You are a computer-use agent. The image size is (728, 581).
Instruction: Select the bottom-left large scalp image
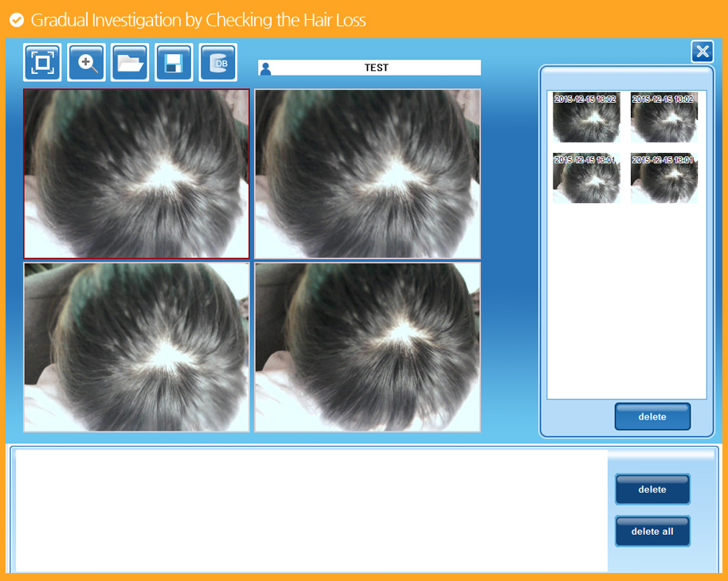click(136, 347)
